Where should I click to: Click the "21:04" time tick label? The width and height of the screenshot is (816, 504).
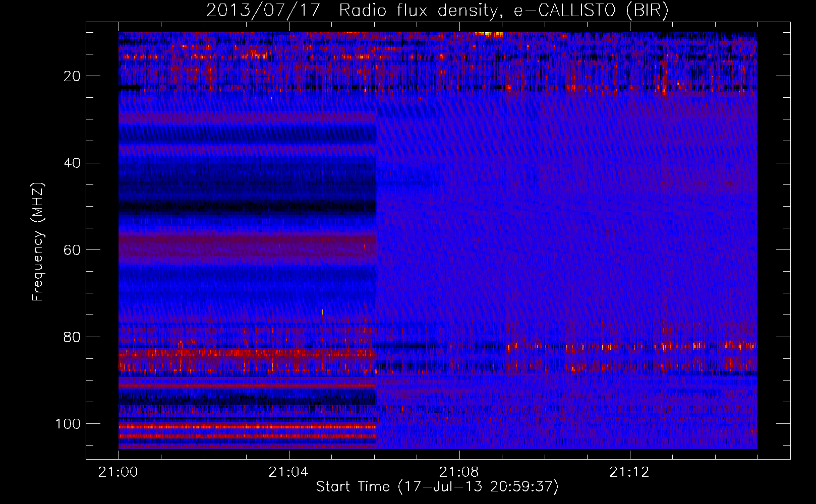pyautogui.click(x=288, y=472)
